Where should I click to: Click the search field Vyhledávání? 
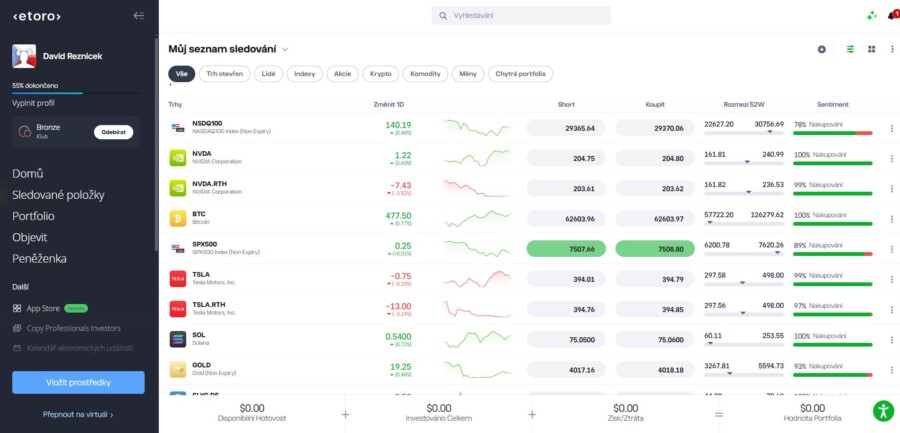pos(521,16)
